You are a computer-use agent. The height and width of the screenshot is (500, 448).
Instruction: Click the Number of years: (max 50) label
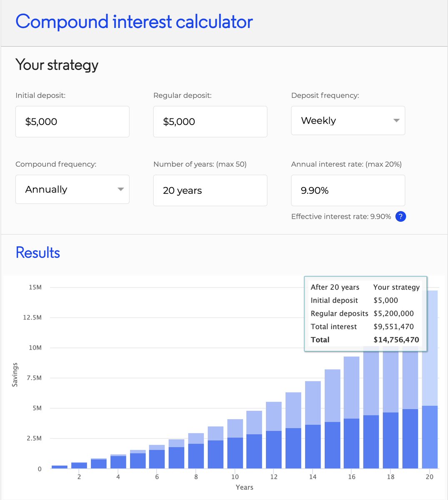200,164
